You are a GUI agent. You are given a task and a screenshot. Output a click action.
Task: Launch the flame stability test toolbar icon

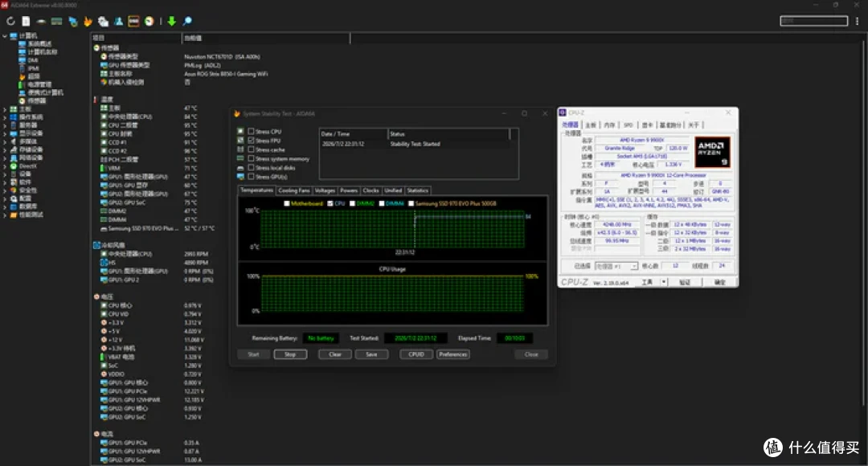(x=88, y=21)
